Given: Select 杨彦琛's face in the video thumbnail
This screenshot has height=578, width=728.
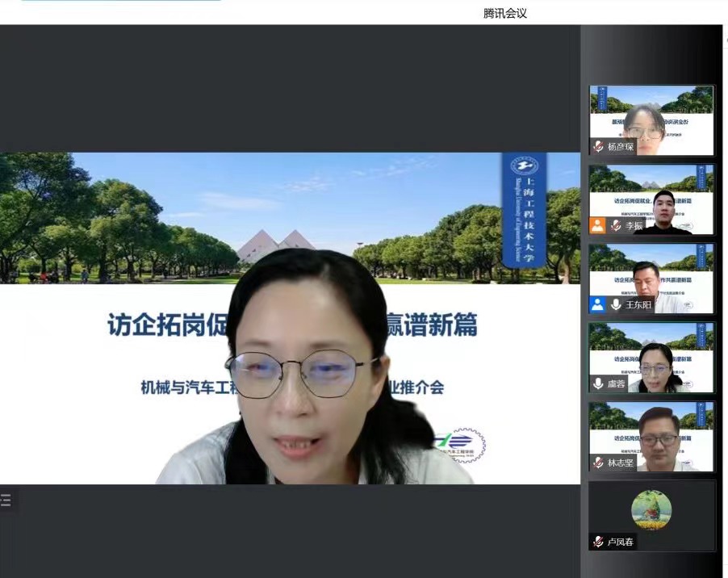Looking at the screenshot, I should 643,122.
